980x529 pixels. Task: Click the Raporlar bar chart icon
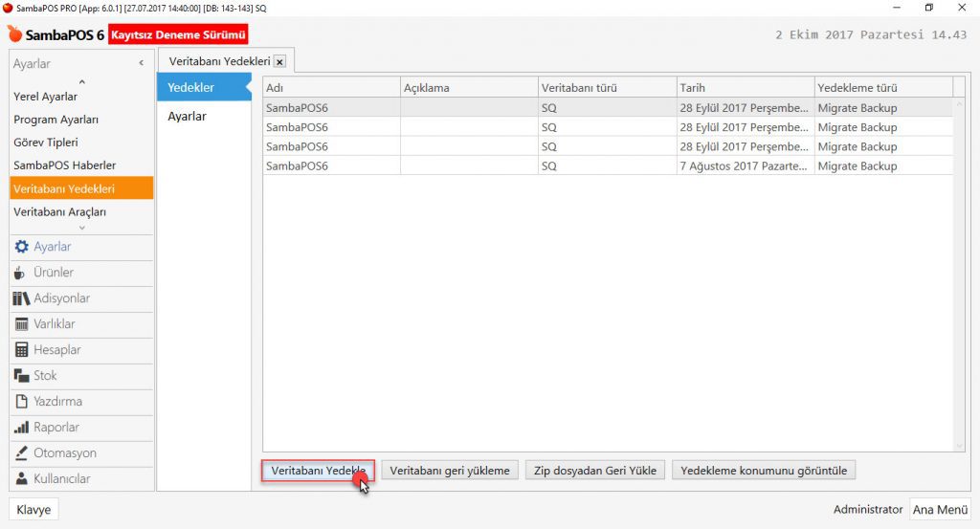click(x=21, y=428)
